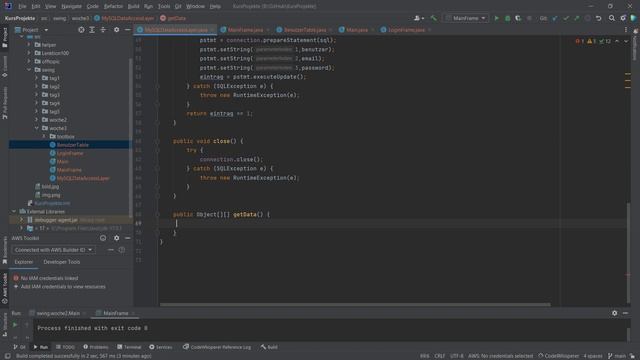This screenshot has height=360, width=640.
Task: Open AWS Toolkit panel gear options
Action: 116,238
